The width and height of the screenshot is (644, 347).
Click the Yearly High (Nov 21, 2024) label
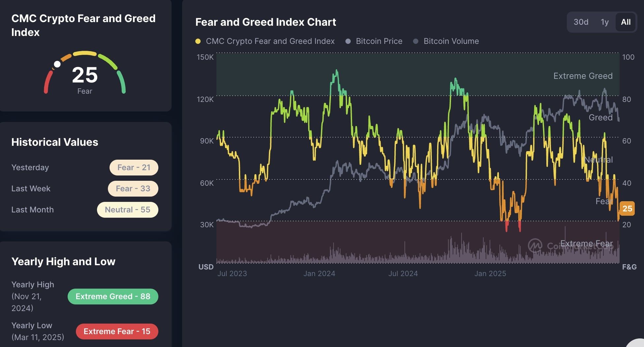pos(33,296)
